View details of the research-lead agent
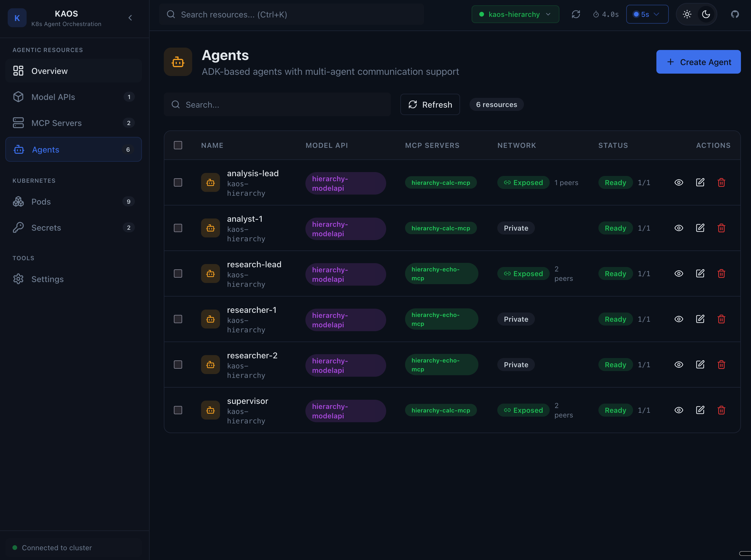The height and width of the screenshot is (560, 751). [679, 273]
